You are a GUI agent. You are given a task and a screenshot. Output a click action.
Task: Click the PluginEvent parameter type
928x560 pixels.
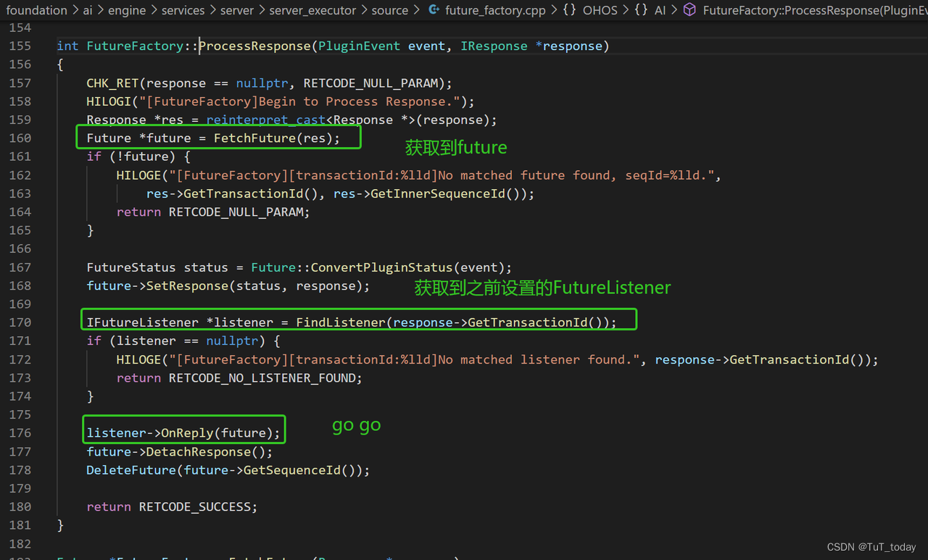[x=359, y=46]
